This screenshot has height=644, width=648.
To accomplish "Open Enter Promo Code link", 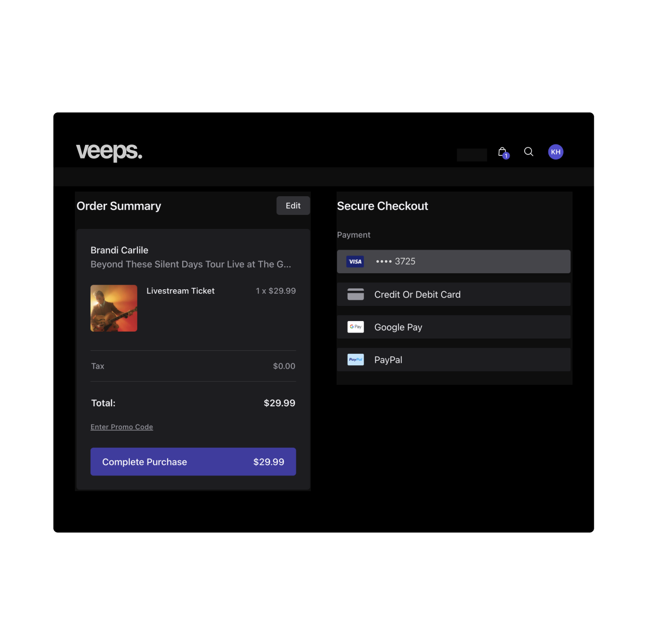I will (122, 427).
